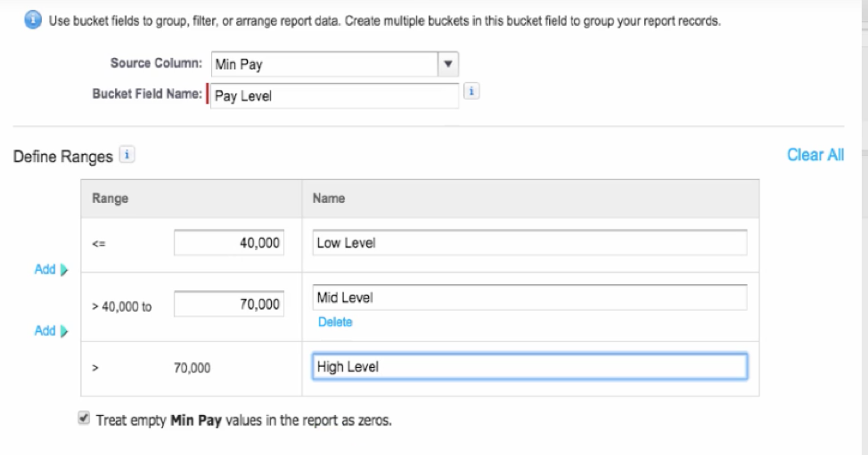868x455 pixels.
Task: Click the Mid Level name field
Action: pyautogui.click(x=529, y=297)
